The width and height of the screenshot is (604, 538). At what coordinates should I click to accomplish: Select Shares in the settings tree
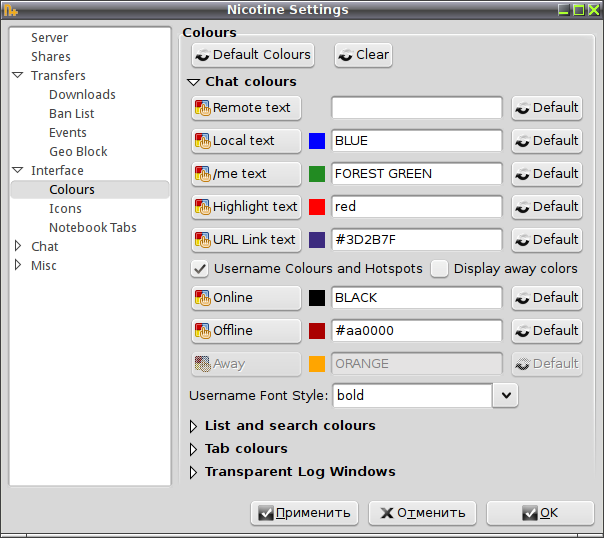(51, 57)
